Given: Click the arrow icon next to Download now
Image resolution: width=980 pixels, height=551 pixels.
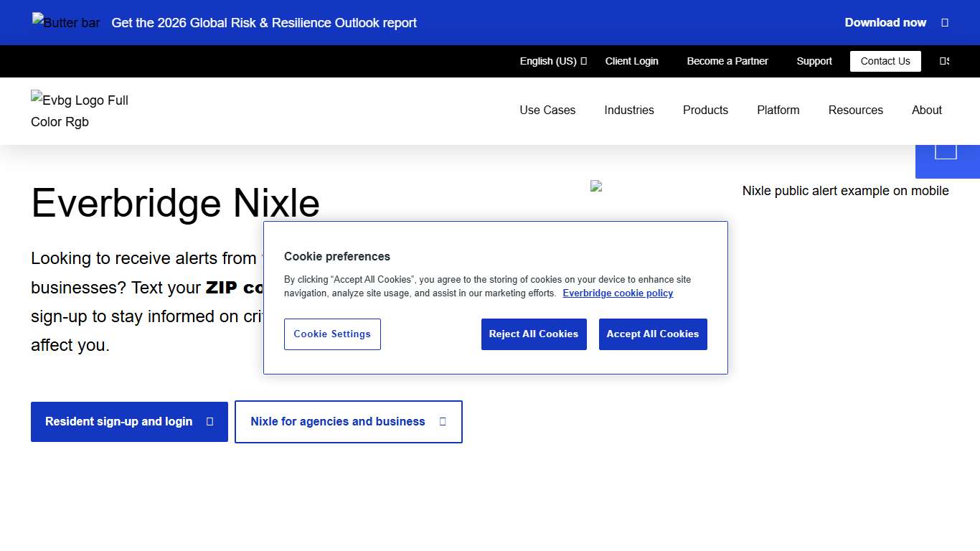Looking at the screenshot, I should tap(946, 22).
